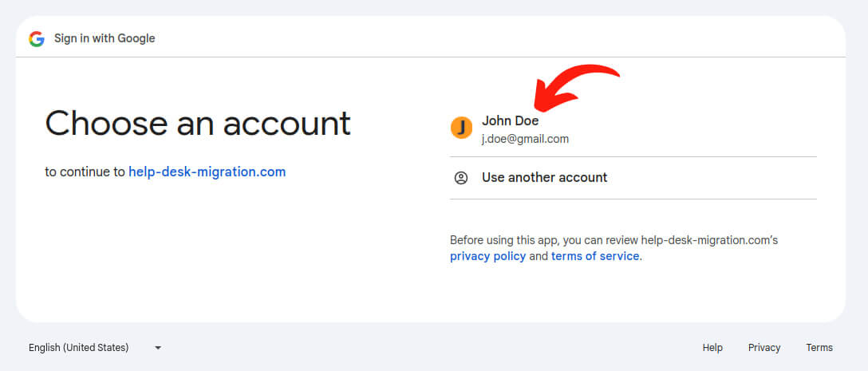Screen dimensions: 868x371
Task: Click the Google logo icon
Action: click(37, 38)
